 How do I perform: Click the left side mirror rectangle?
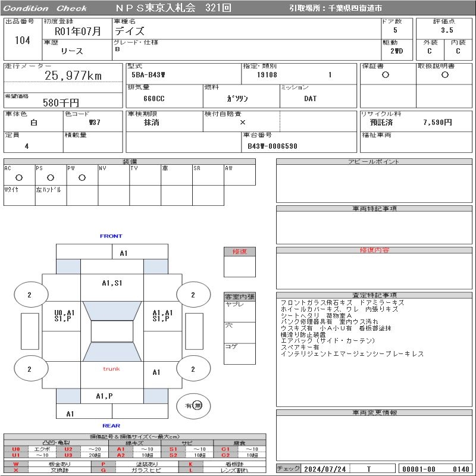pyautogui.click(x=30, y=331)
